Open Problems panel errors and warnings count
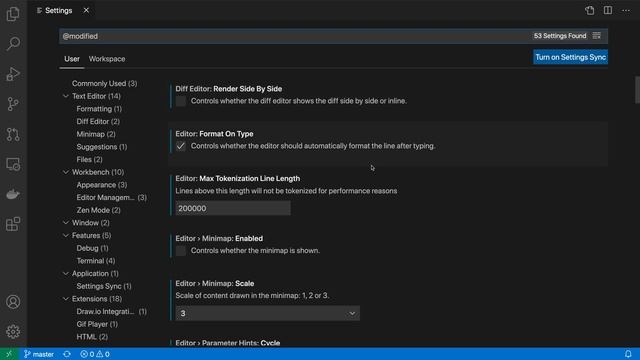This screenshot has width=640, height=360. tap(95, 354)
